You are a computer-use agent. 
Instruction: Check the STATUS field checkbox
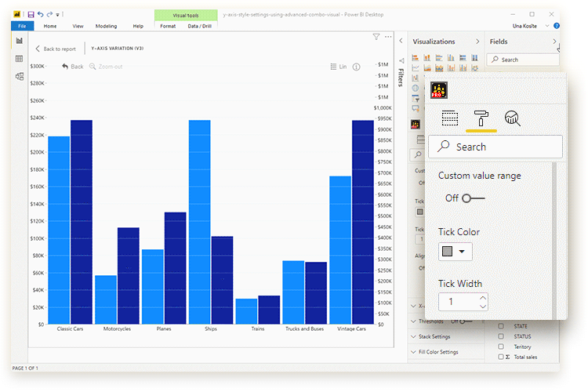click(501, 336)
